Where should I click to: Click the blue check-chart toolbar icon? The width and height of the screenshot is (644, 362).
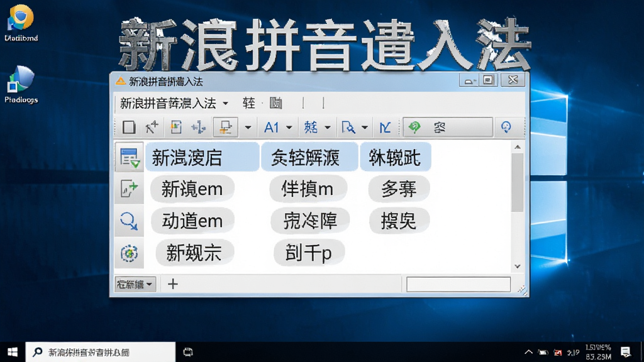[x=385, y=127]
